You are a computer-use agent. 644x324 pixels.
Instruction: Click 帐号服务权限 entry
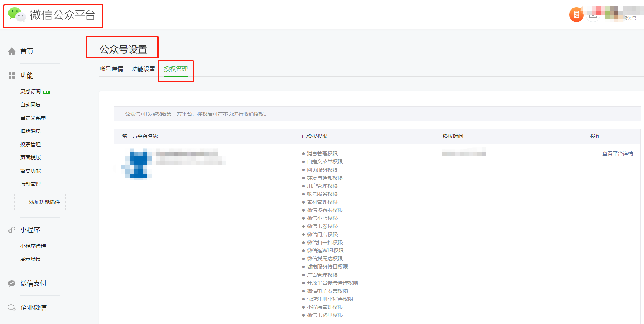point(322,194)
